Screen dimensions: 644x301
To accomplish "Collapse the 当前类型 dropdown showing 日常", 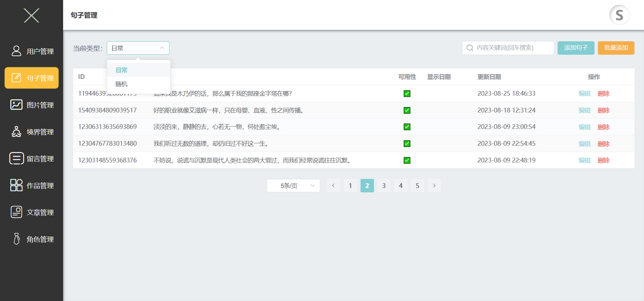I will pyautogui.click(x=138, y=48).
